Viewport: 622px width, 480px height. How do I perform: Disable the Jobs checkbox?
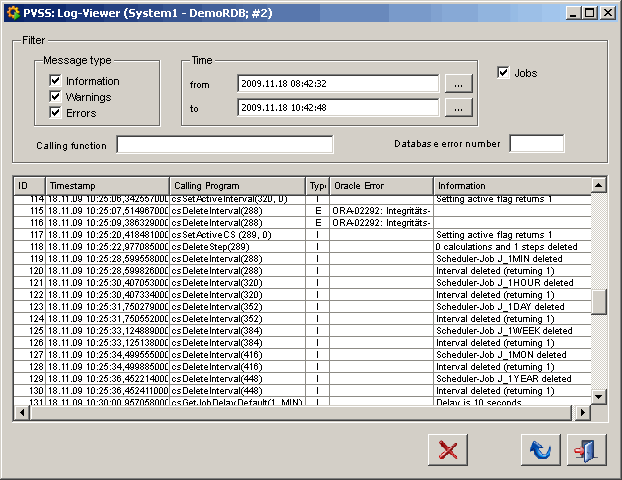pyautogui.click(x=504, y=73)
